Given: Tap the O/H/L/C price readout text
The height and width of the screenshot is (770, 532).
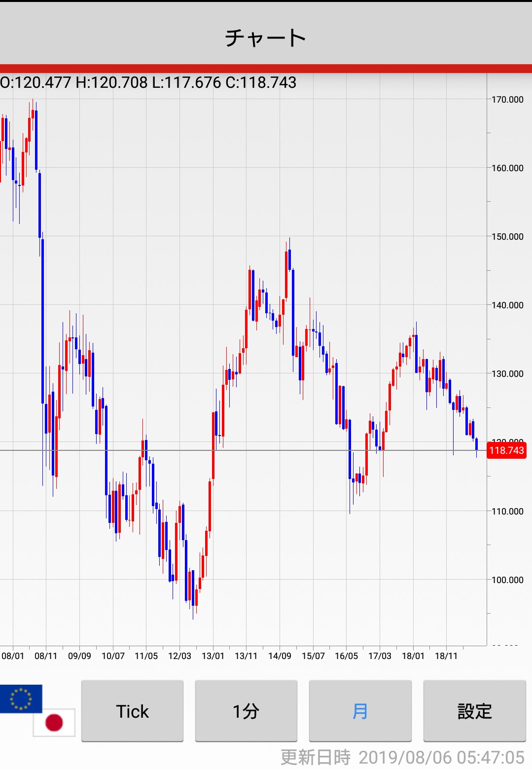Looking at the screenshot, I should pyautogui.click(x=148, y=82).
